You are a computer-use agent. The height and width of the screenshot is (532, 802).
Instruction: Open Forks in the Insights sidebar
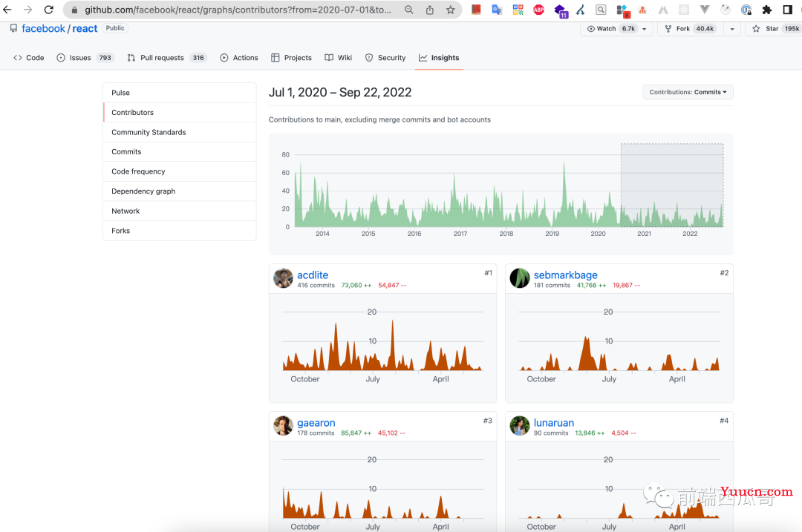180,231
